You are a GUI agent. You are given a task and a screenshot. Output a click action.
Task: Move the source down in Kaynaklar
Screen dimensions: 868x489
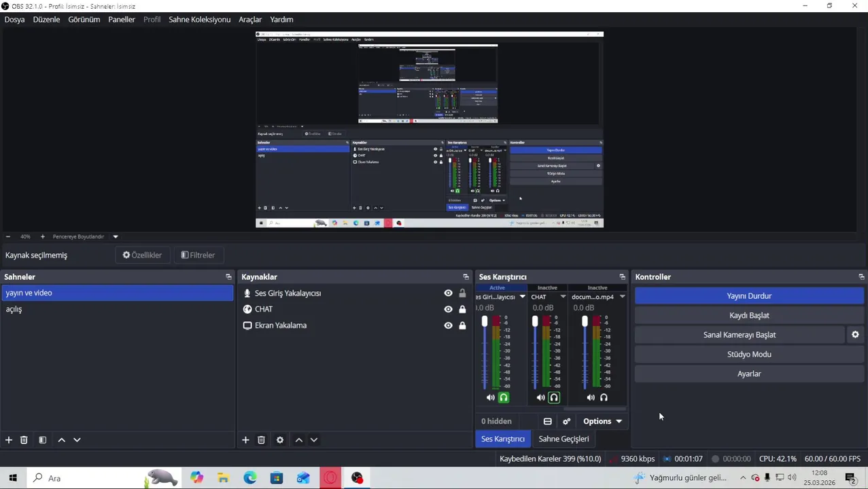pyautogui.click(x=314, y=440)
